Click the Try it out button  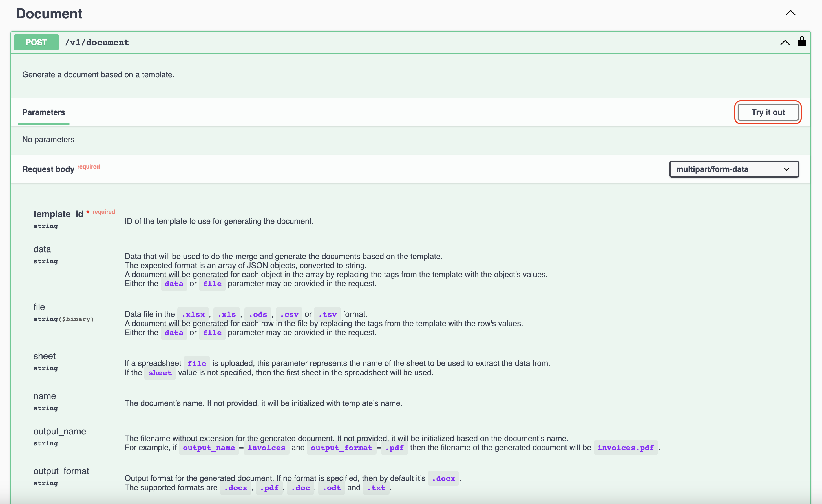coord(768,112)
